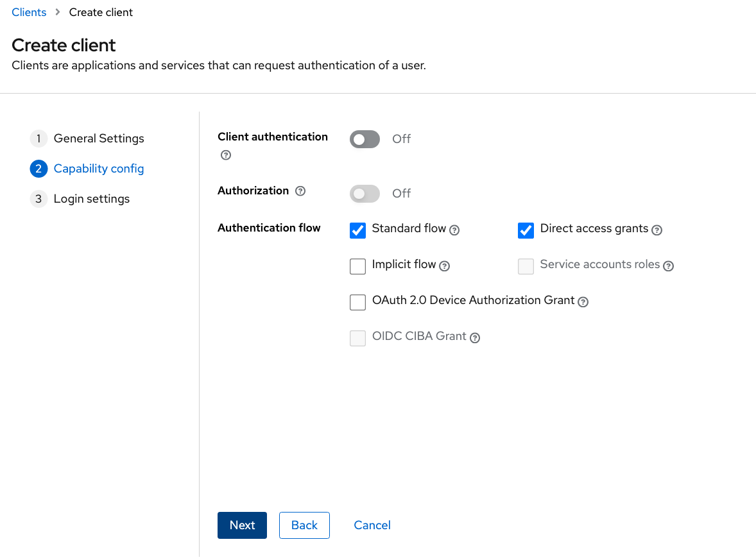Open help icon next to Authorization

pos(300,191)
